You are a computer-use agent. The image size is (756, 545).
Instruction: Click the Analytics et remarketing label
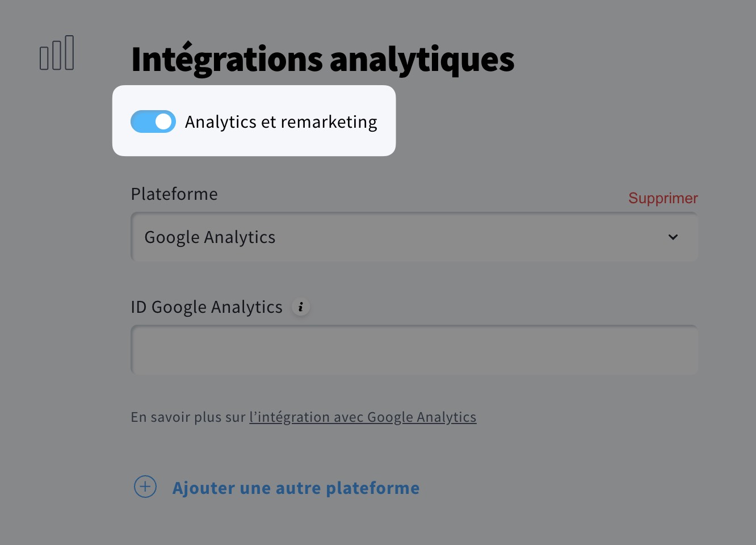(x=281, y=121)
